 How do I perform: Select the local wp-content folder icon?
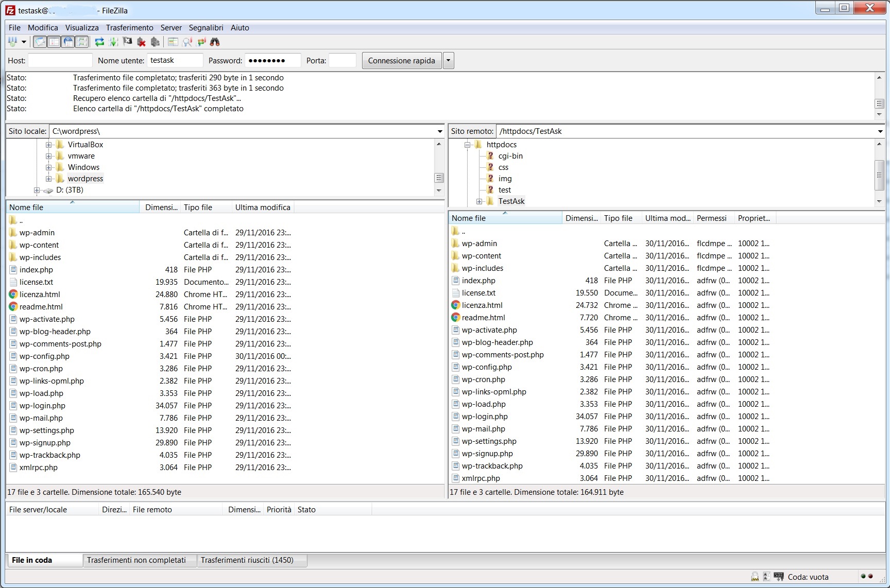(x=13, y=245)
